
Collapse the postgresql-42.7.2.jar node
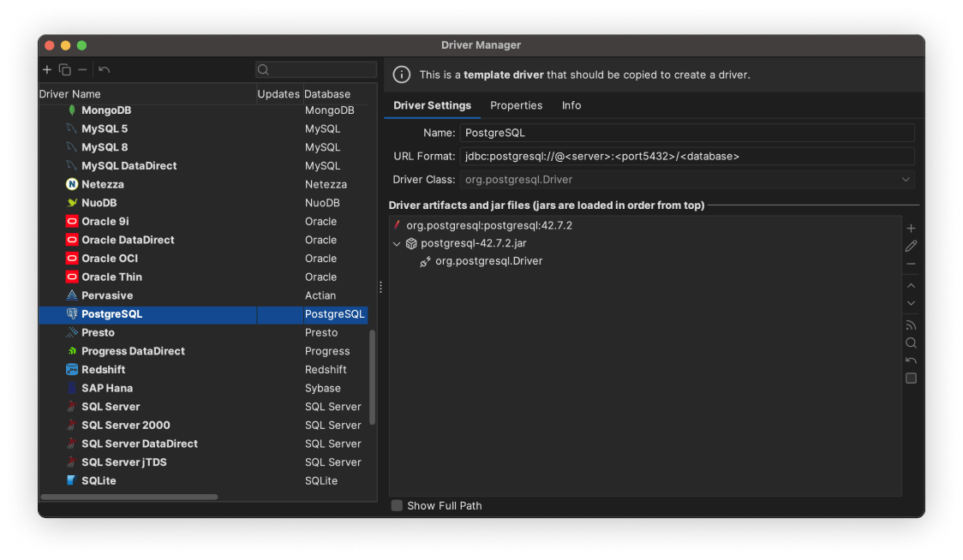coord(397,244)
